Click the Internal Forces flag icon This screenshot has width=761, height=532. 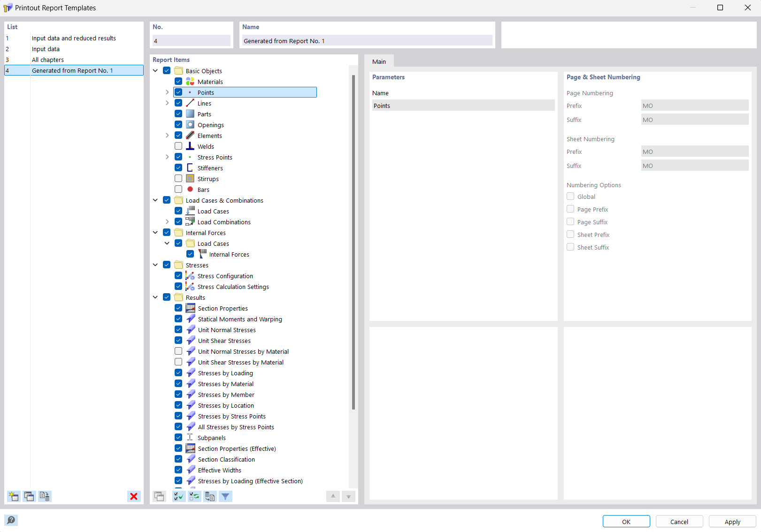tap(202, 254)
